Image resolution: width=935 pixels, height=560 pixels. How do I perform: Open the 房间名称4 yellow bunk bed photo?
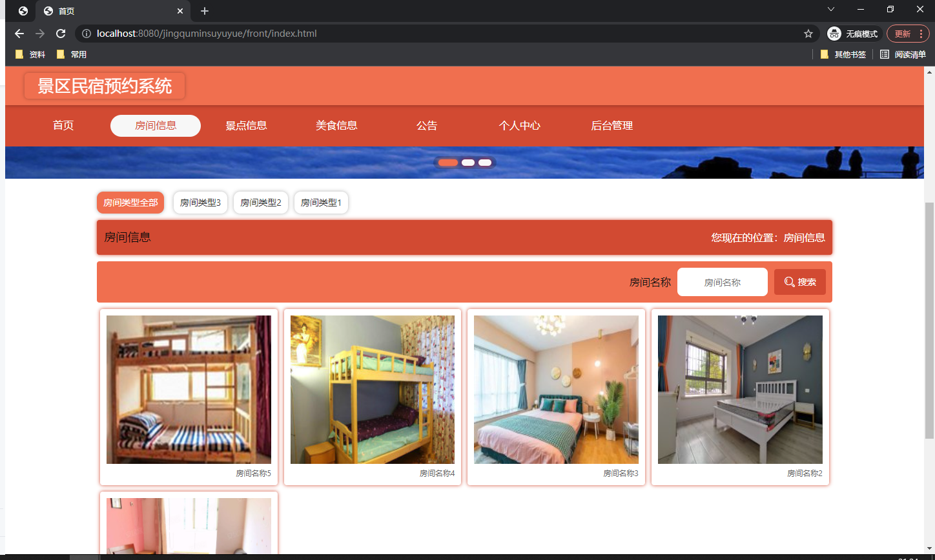pyautogui.click(x=373, y=390)
